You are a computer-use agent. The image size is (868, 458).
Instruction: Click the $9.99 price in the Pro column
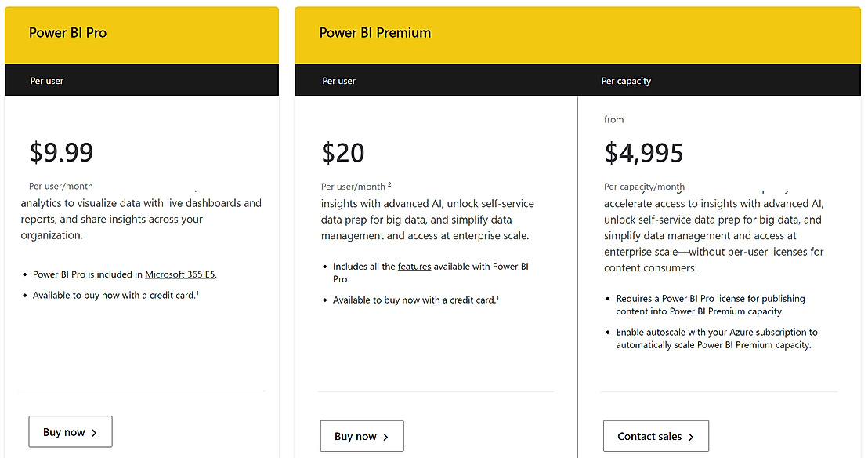(61, 152)
